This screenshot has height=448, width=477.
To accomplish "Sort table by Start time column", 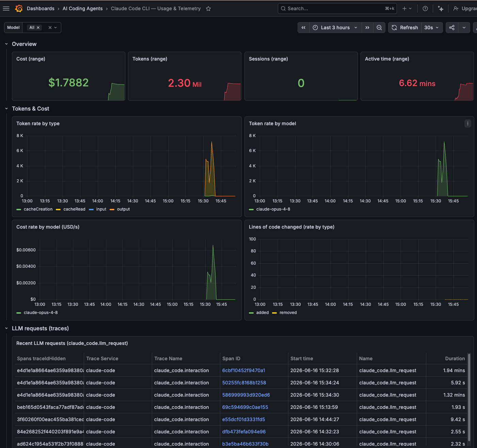I will click(302, 359).
